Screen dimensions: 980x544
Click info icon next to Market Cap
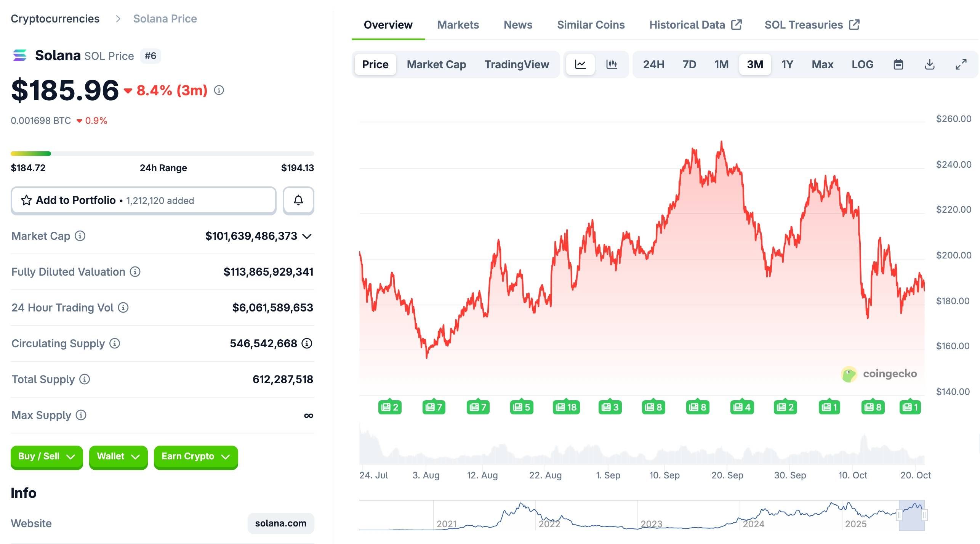[x=80, y=236]
